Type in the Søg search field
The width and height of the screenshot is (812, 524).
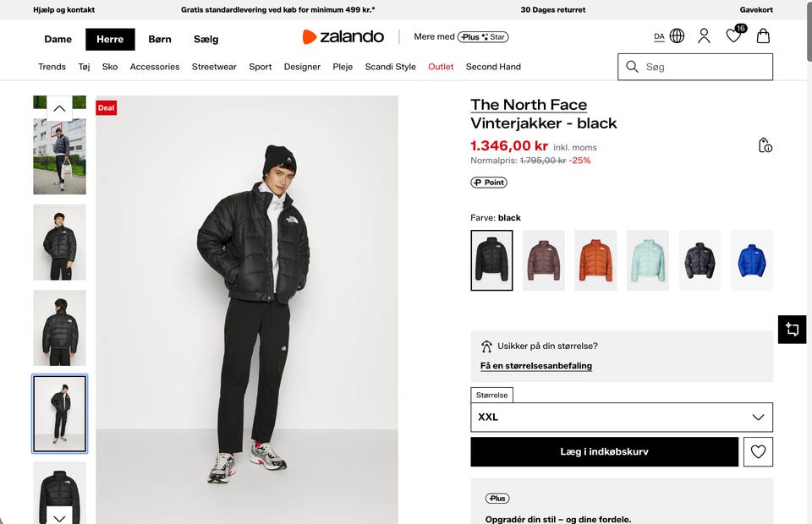coord(706,67)
